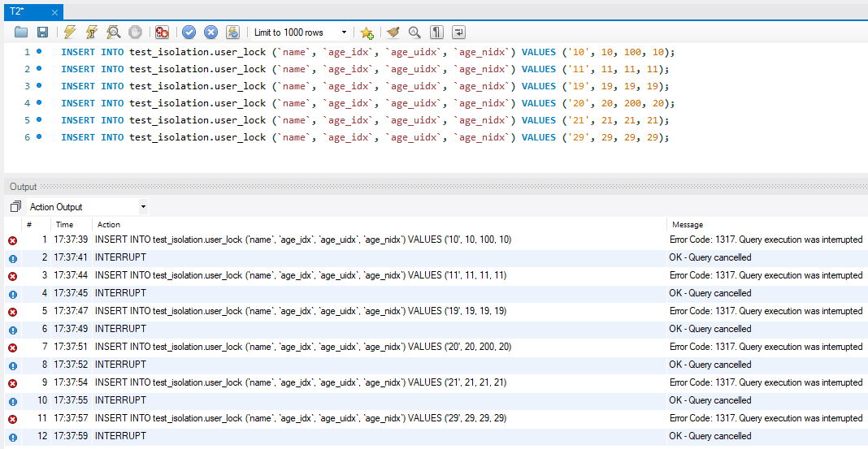
Task: Click the red error icon of output row 1
Action: pos(13,240)
